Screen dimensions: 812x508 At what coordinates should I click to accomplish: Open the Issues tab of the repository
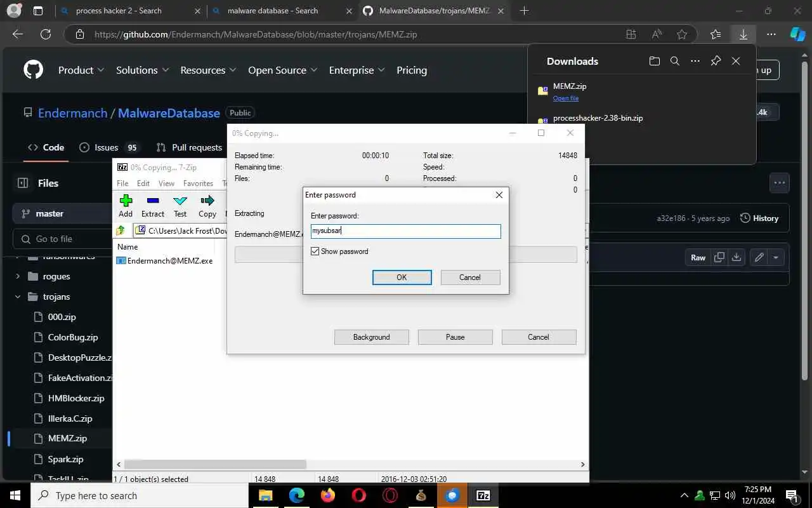[x=109, y=147]
